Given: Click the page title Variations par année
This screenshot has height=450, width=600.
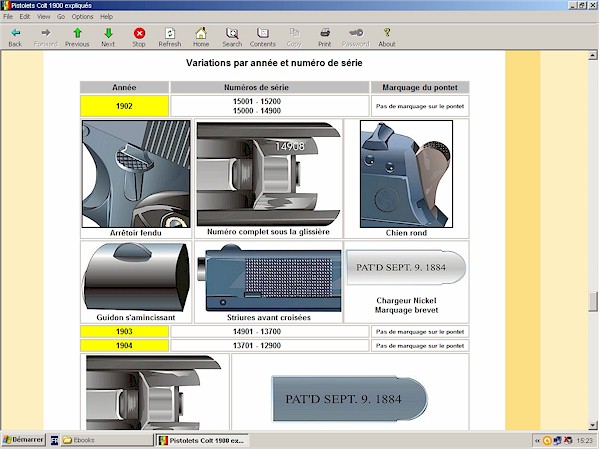Looking at the screenshot, I should click(x=274, y=63).
